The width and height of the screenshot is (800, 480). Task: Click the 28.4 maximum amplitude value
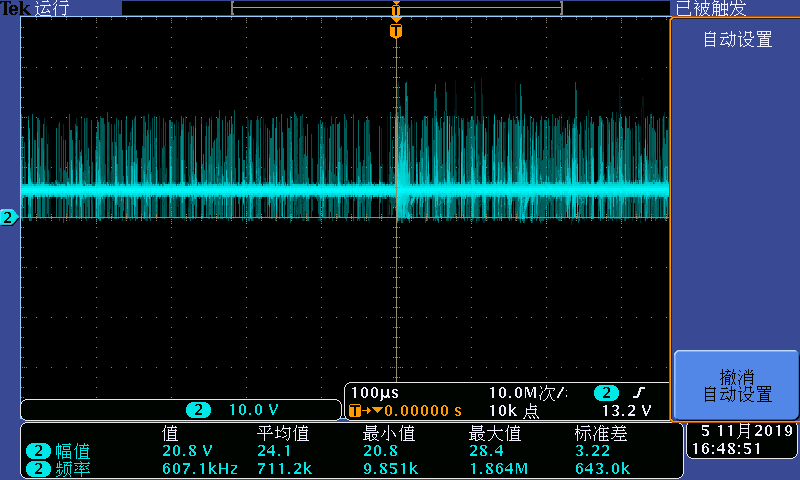[486, 451]
